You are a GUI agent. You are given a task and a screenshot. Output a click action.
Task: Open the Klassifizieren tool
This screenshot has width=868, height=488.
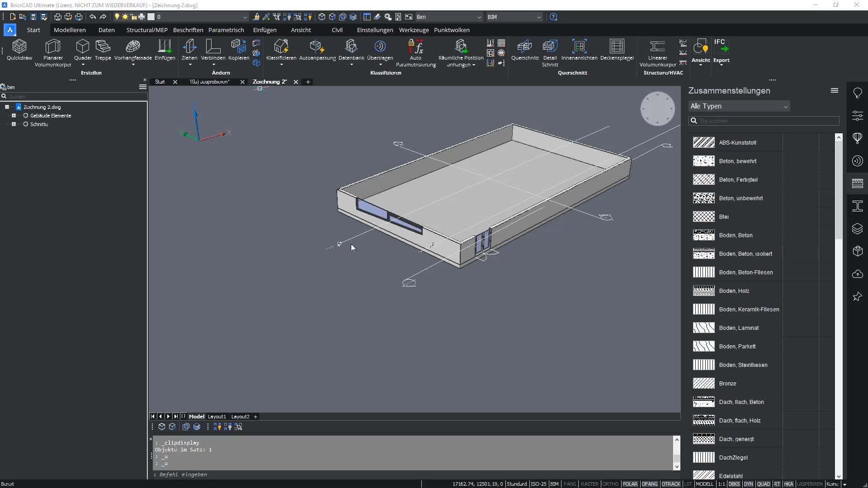(x=281, y=50)
